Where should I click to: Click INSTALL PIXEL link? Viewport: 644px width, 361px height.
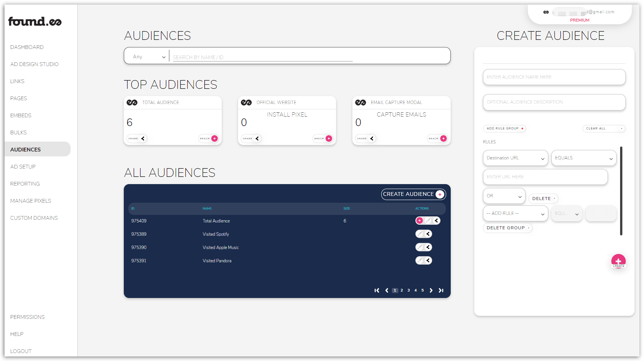(287, 115)
